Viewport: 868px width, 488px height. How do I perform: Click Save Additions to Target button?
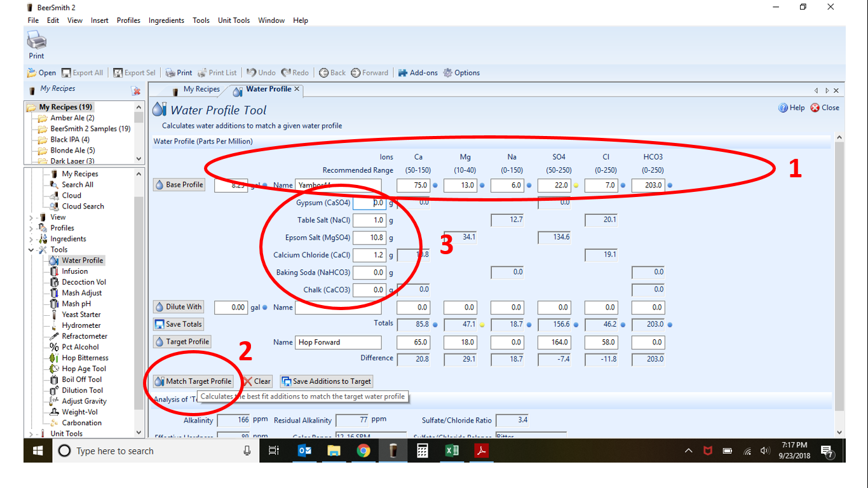tap(326, 381)
